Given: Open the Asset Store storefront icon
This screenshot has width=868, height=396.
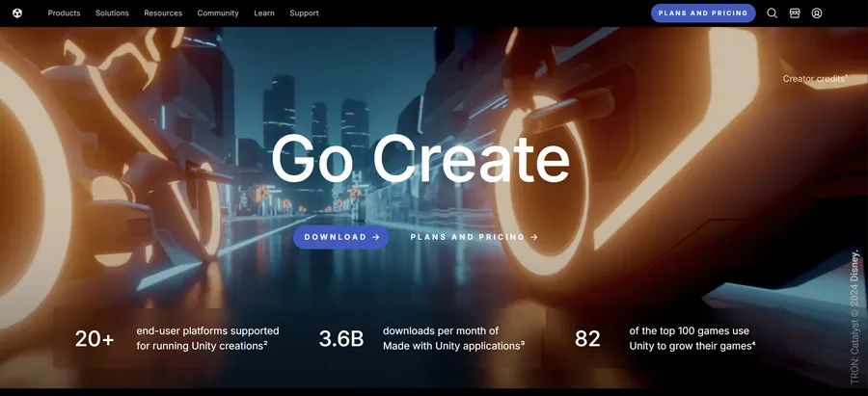Looking at the screenshot, I should click(795, 13).
